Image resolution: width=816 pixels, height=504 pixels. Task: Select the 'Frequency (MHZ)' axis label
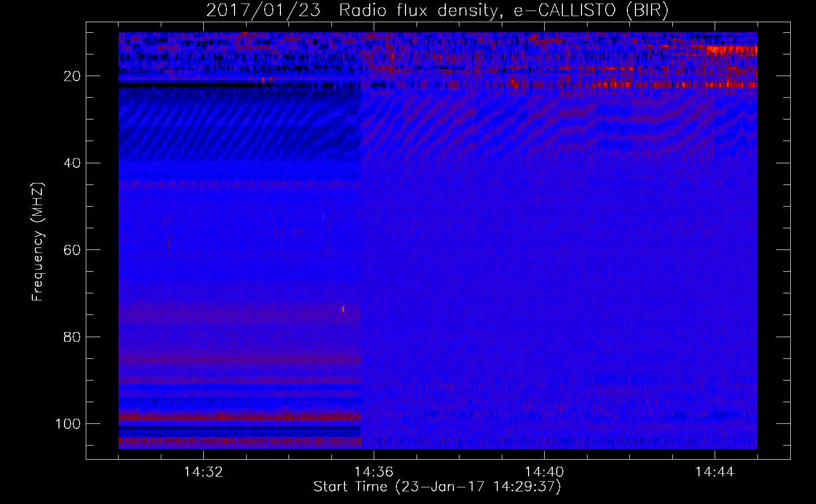coord(38,241)
